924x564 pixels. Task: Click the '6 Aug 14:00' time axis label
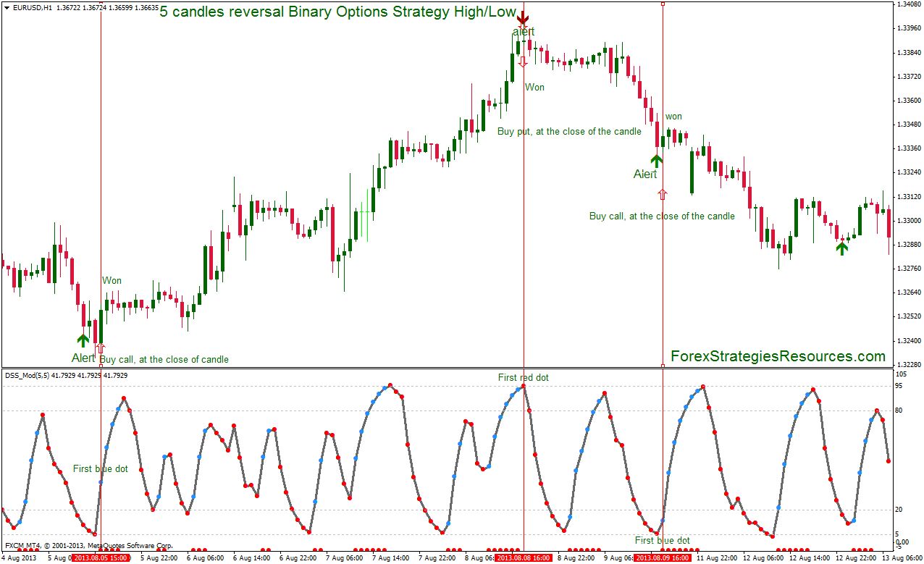point(253,558)
